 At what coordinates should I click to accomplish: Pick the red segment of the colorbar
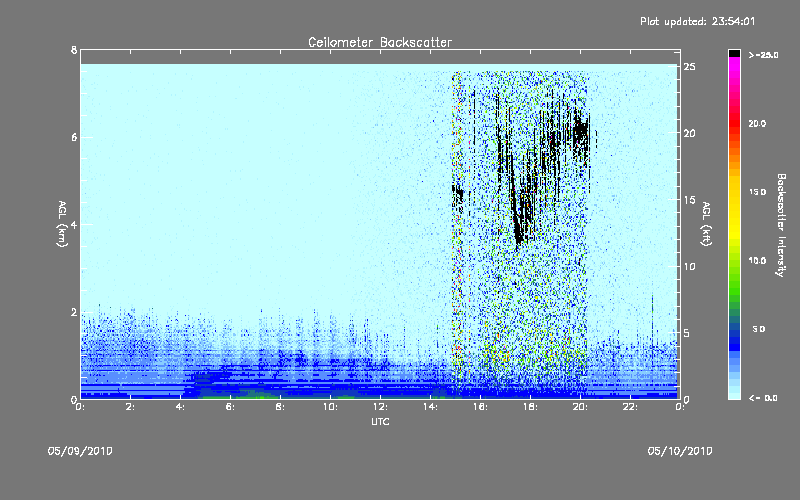[x=734, y=124]
